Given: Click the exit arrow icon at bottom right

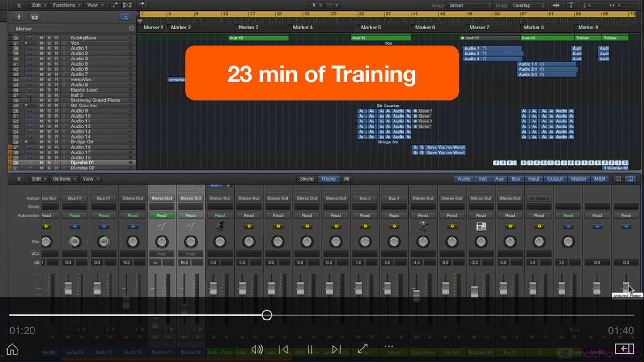Looking at the screenshot, I should click(x=625, y=349).
